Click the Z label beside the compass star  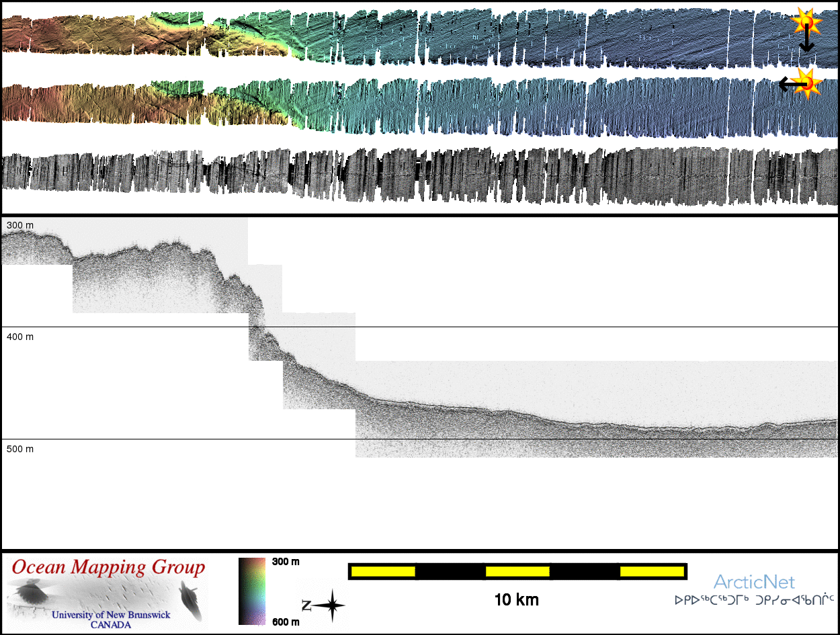(306, 606)
